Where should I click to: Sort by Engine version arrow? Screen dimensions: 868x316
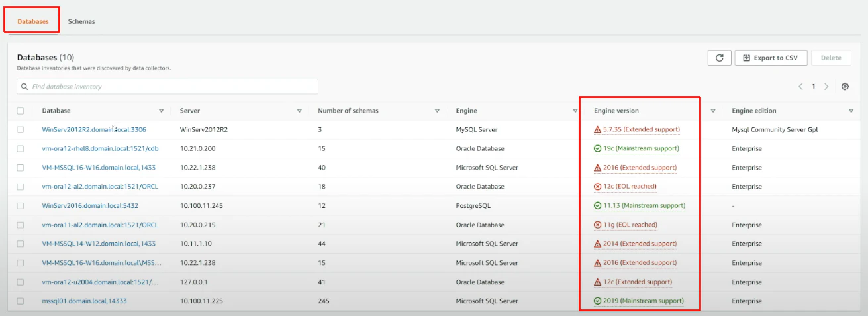(x=713, y=111)
